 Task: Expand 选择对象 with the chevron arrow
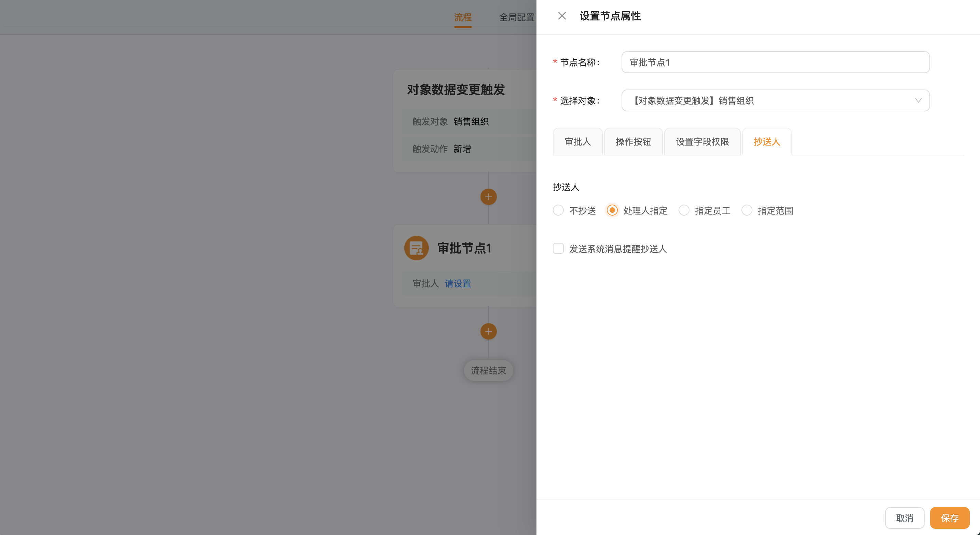pos(918,100)
